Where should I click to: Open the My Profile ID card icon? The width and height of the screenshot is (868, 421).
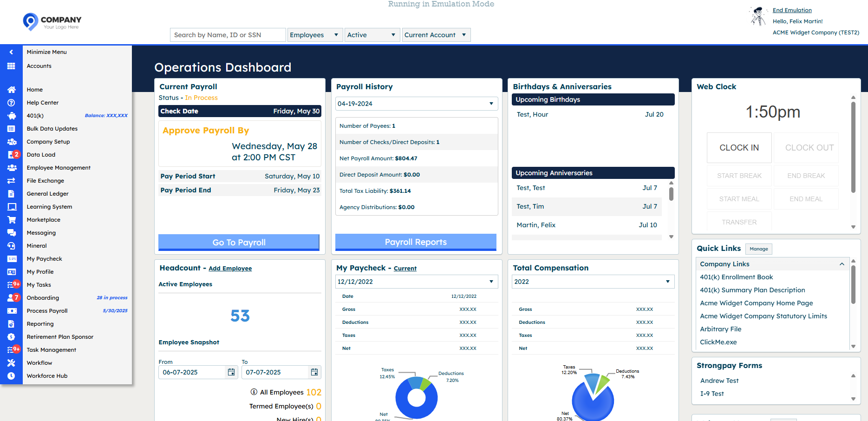coord(11,272)
